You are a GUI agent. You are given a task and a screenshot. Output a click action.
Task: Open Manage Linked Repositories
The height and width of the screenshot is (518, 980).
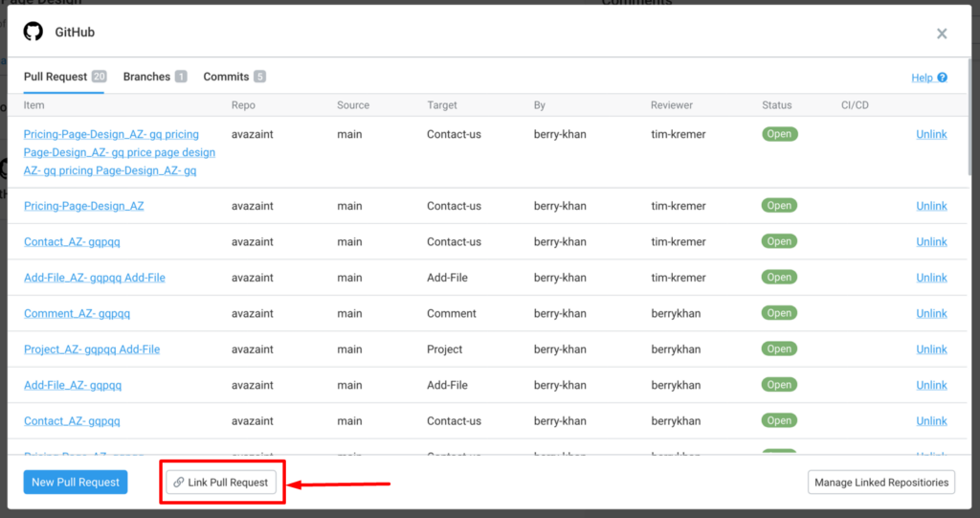tap(881, 483)
